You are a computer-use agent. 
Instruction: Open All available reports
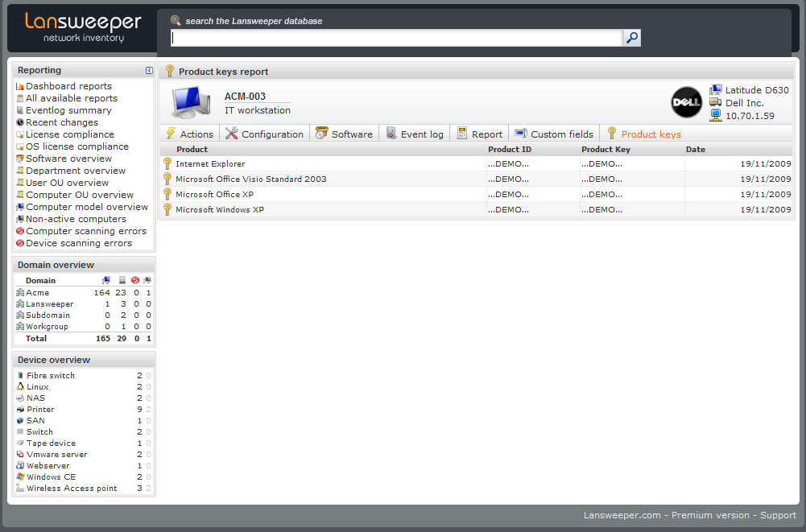(72, 98)
